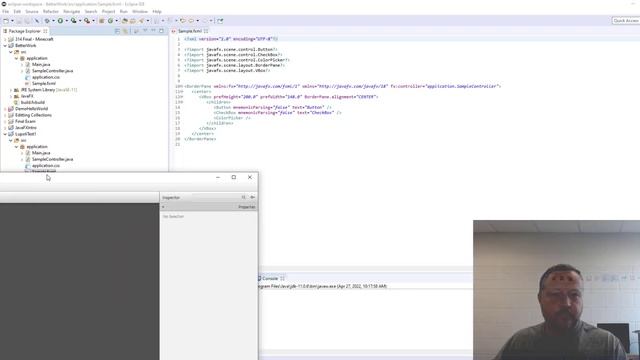640x360 pixels.
Task: Click the green Run toolbar icon
Action: pyautogui.click(x=60, y=21)
